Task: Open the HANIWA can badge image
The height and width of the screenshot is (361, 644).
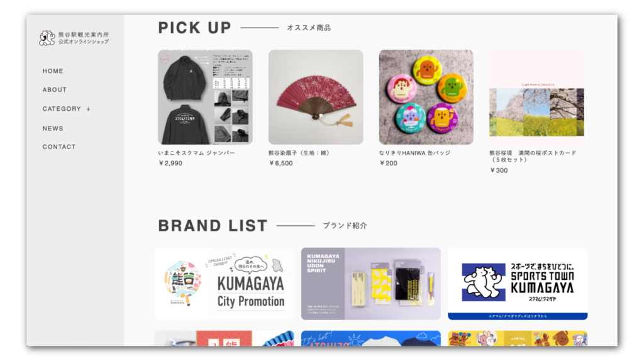Action: pyautogui.click(x=426, y=97)
